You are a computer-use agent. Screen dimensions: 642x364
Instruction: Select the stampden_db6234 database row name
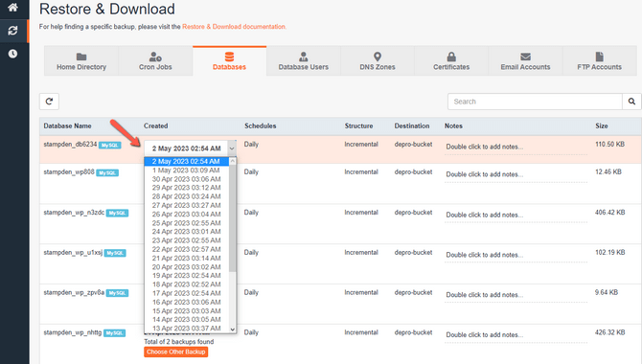click(x=70, y=145)
